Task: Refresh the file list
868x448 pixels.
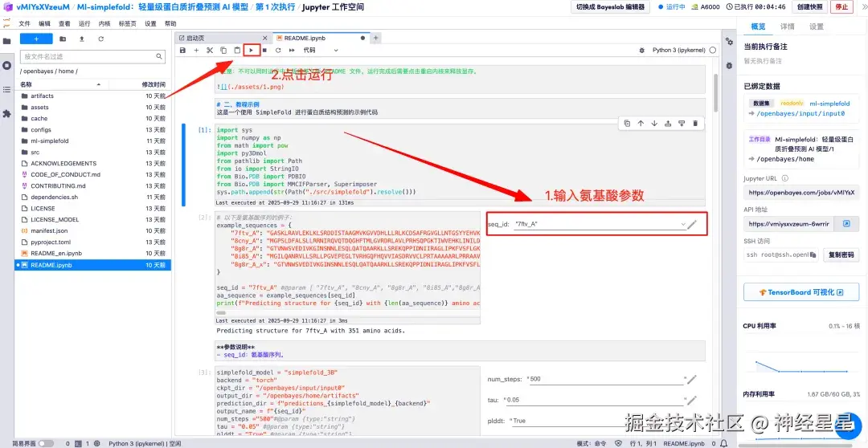Action: (100, 39)
